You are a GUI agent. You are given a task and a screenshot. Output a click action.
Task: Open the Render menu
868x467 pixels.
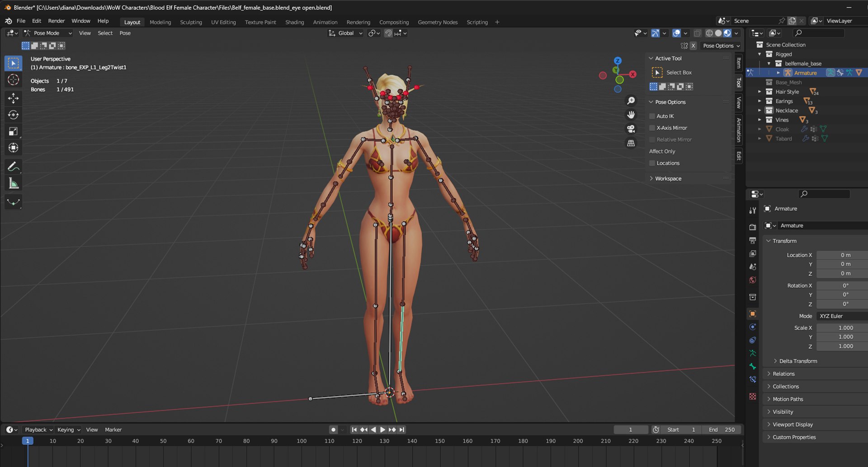tap(57, 21)
